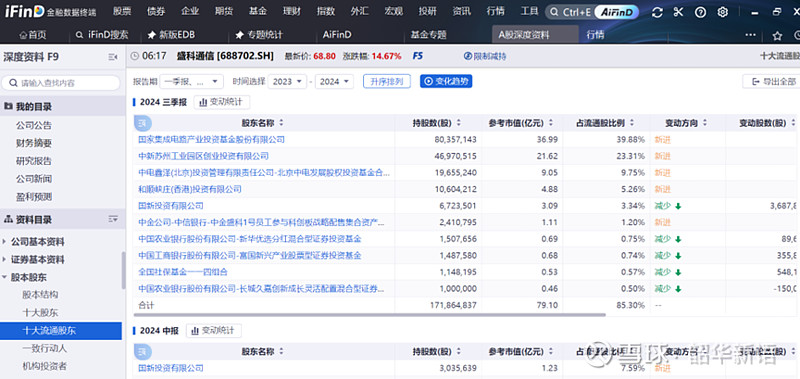Switch to 基金专题 tab

(429, 35)
